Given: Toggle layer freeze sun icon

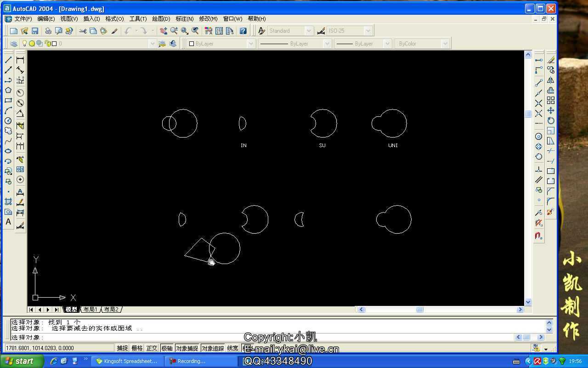Looking at the screenshot, I should (x=32, y=44).
